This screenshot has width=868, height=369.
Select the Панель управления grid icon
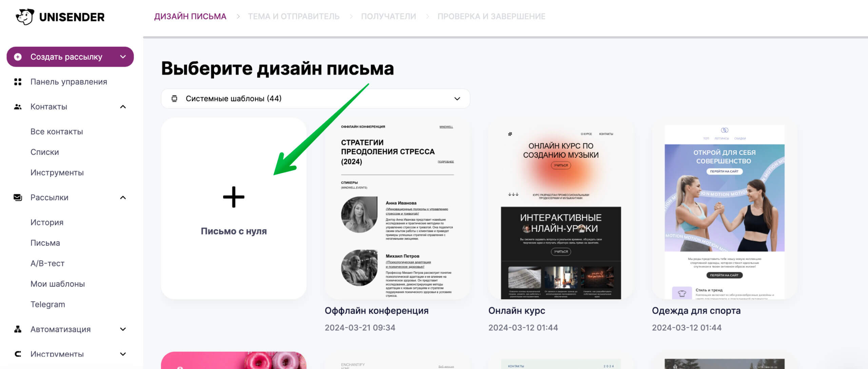tap(18, 82)
